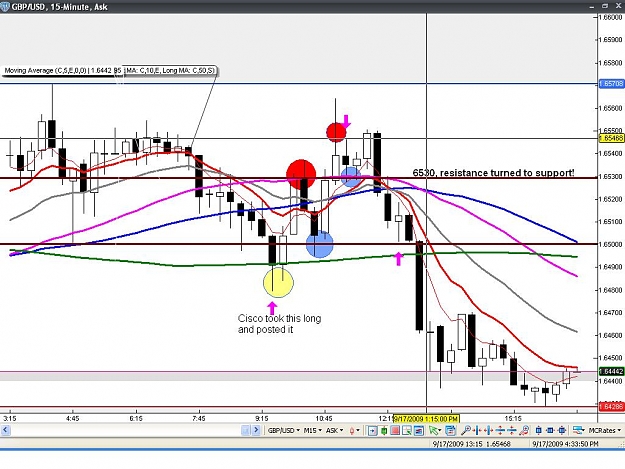The height and width of the screenshot is (469, 625).
Task: Click the '9/17/2009 13:15 1.65468' status entry
Action: 472,443
